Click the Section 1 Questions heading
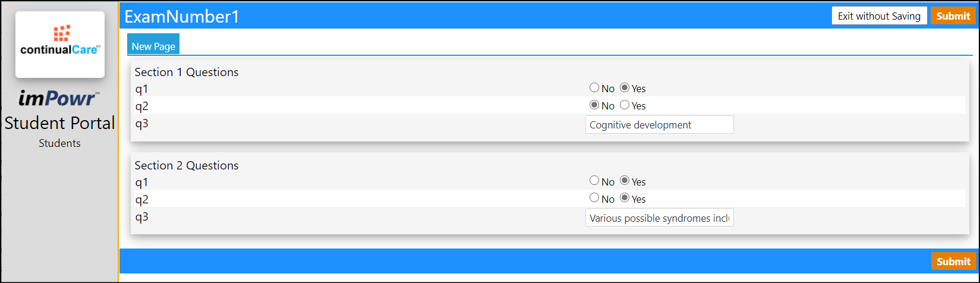 click(x=187, y=72)
